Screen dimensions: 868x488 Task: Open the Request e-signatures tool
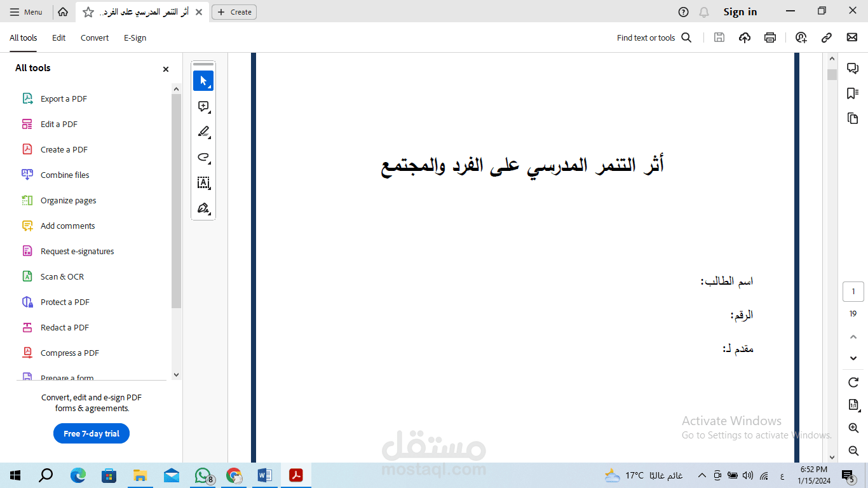click(x=78, y=251)
